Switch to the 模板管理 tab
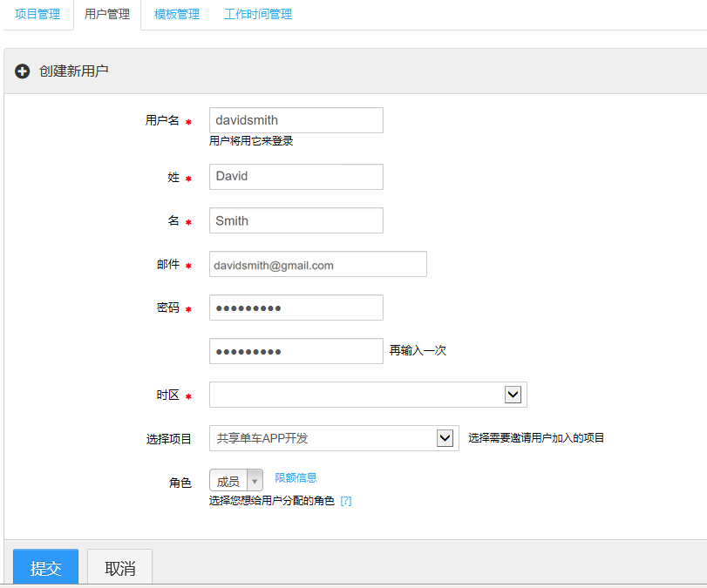Image resolution: width=707 pixels, height=588 pixels. click(177, 15)
